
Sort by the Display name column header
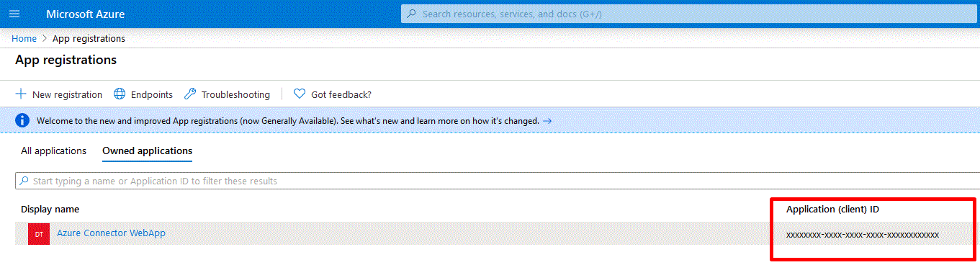point(50,209)
